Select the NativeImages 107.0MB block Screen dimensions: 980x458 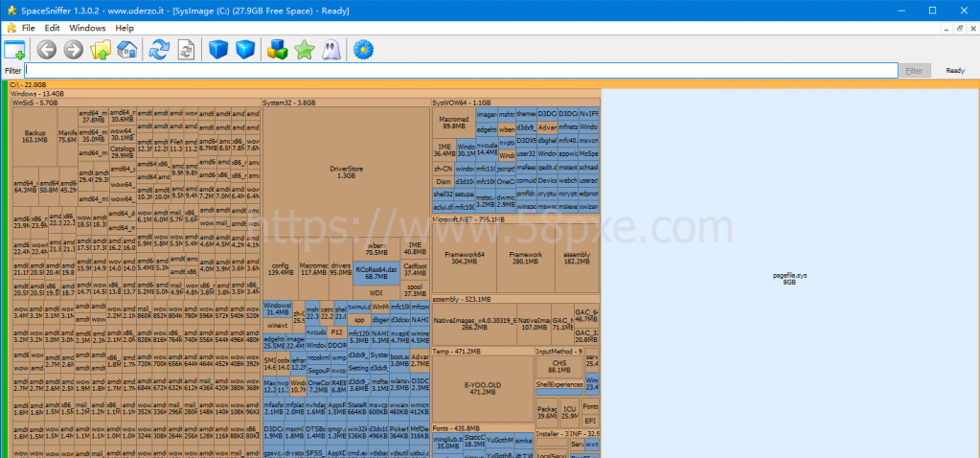[x=534, y=324]
